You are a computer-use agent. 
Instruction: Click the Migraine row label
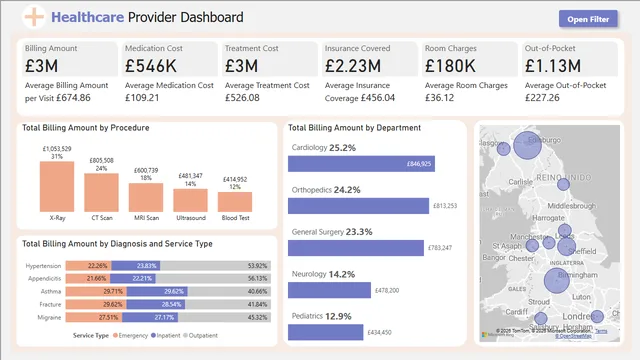click(49, 317)
